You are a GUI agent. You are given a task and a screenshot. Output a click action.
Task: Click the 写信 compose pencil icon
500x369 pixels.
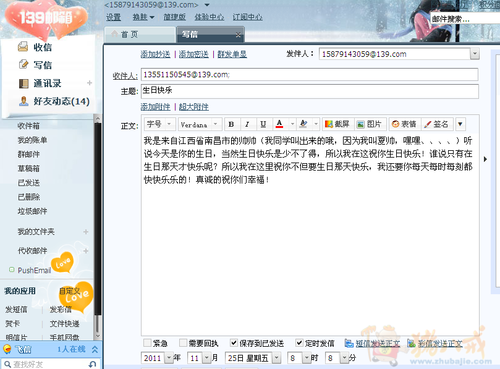(23, 64)
